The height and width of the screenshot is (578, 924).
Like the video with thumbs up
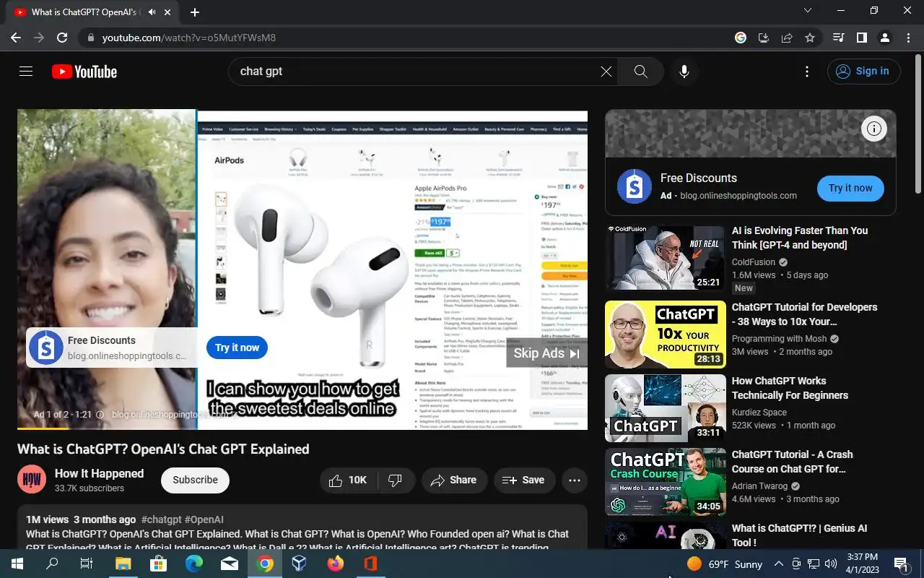pyautogui.click(x=348, y=480)
